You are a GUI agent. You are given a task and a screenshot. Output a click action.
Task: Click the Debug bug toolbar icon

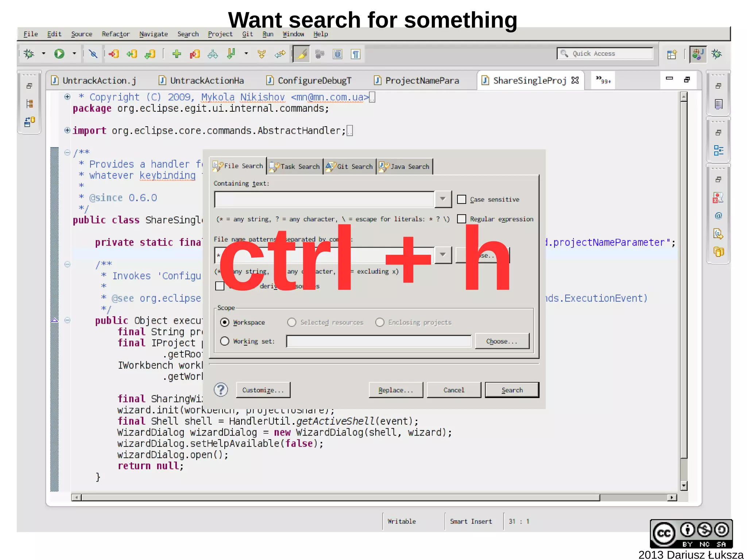click(29, 54)
